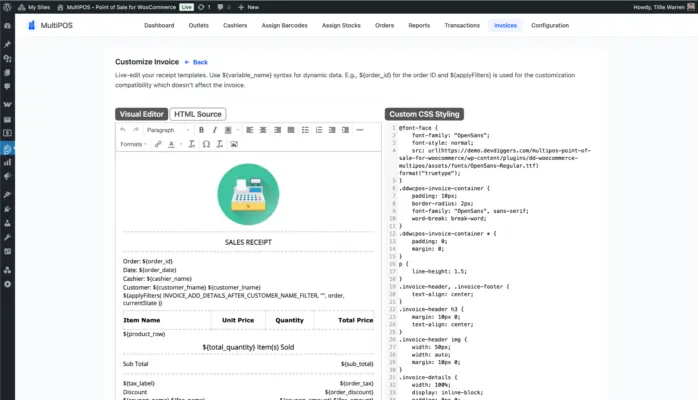Image resolution: width=698 pixels, height=400 pixels.
Task: Open sidebar Analytics bar-chart icon
Action: coord(7,162)
